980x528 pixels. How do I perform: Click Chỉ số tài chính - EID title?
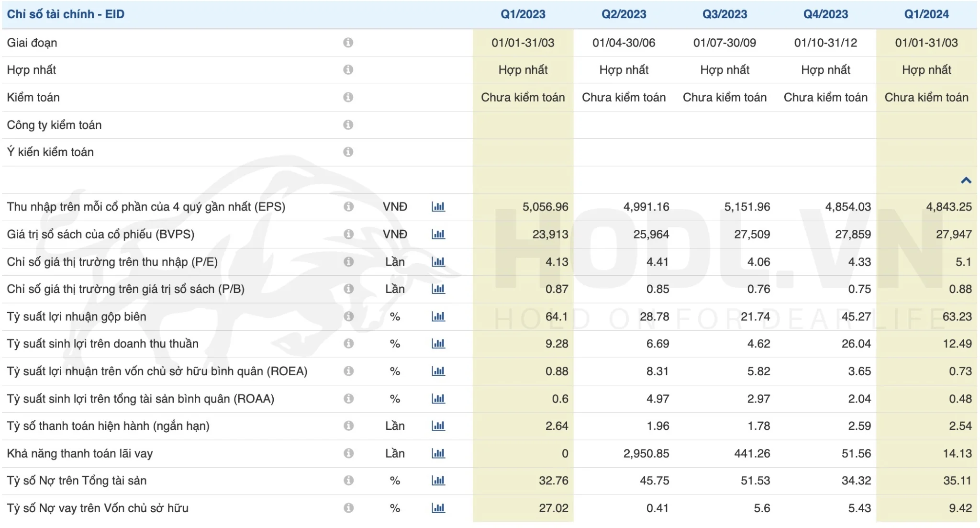(66, 14)
